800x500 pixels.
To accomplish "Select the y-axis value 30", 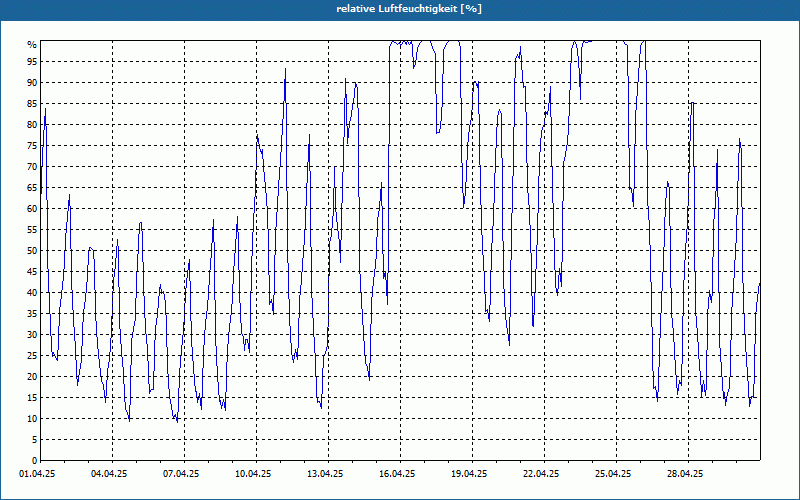I will tap(32, 335).
